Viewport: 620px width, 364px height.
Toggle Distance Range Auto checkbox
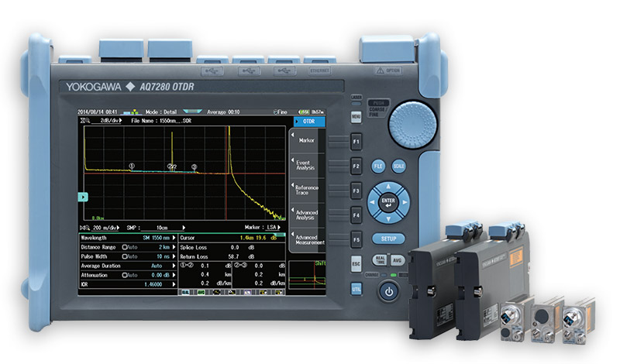click(x=122, y=246)
